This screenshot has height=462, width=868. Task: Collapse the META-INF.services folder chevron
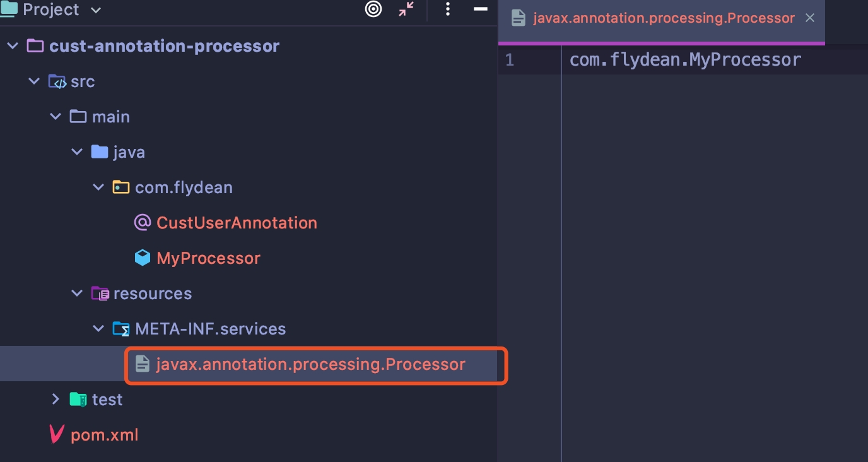click(98, 329)
